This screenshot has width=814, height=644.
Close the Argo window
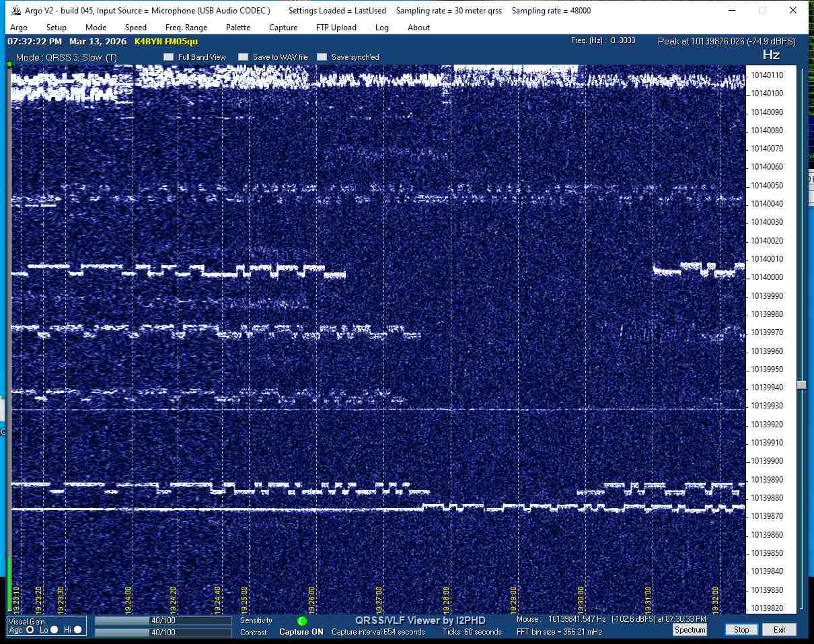pyautogui.click(x=793, y=11)
